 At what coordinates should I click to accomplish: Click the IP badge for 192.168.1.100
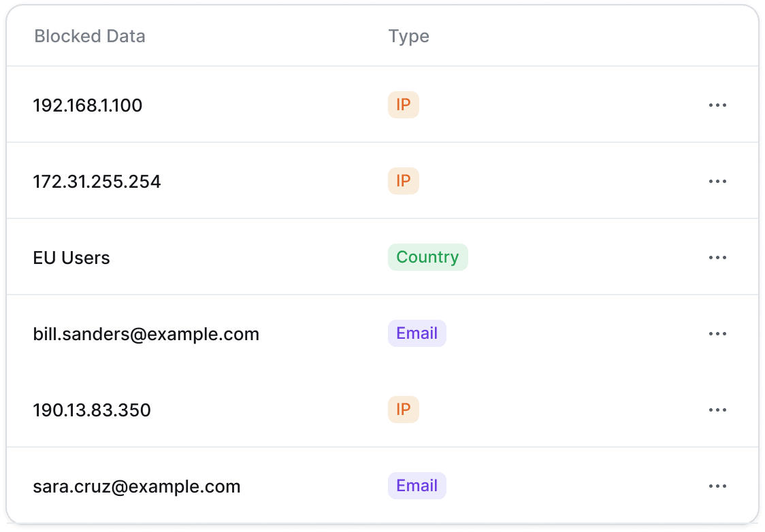404,105
